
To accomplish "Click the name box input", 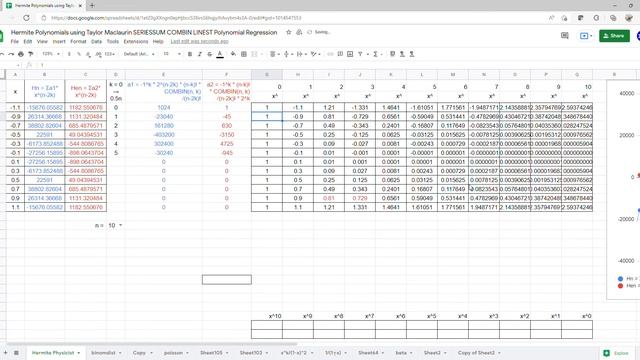I will point(10,65).
